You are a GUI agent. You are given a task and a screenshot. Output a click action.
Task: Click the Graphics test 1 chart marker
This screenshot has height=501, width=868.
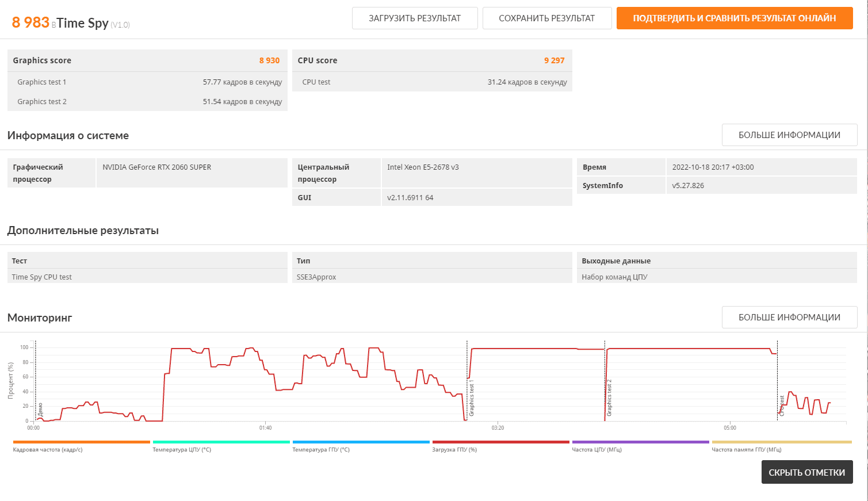tap(472, 398)
